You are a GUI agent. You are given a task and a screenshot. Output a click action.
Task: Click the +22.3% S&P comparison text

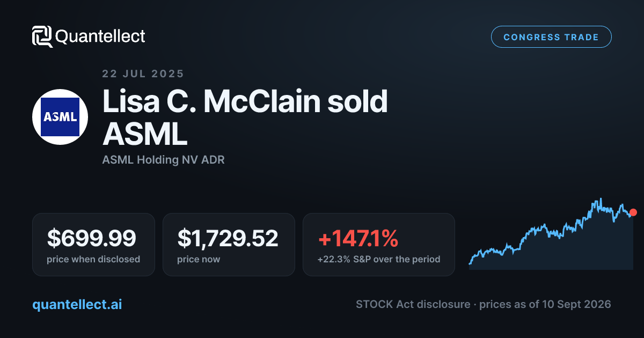pos(379,259)
